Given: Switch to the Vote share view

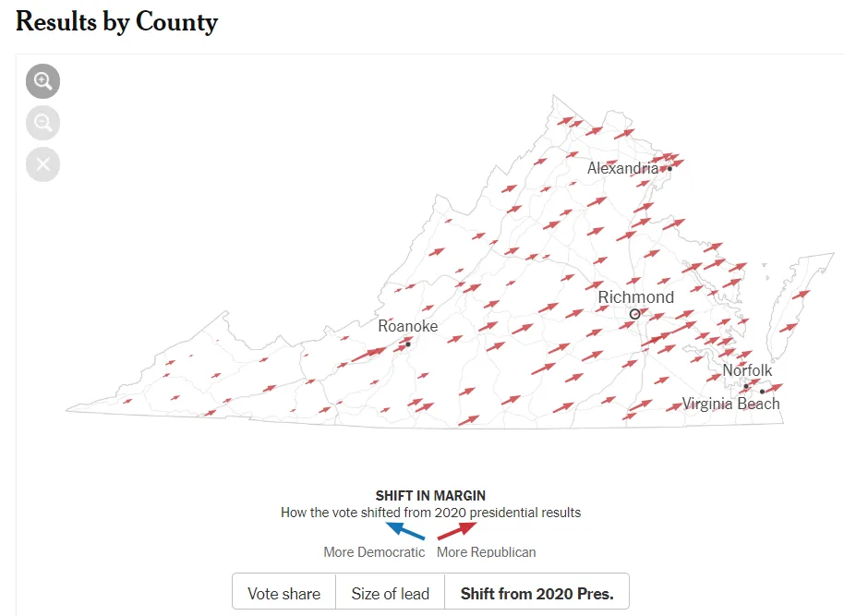Looking at the screenshot, I should 283,594.
